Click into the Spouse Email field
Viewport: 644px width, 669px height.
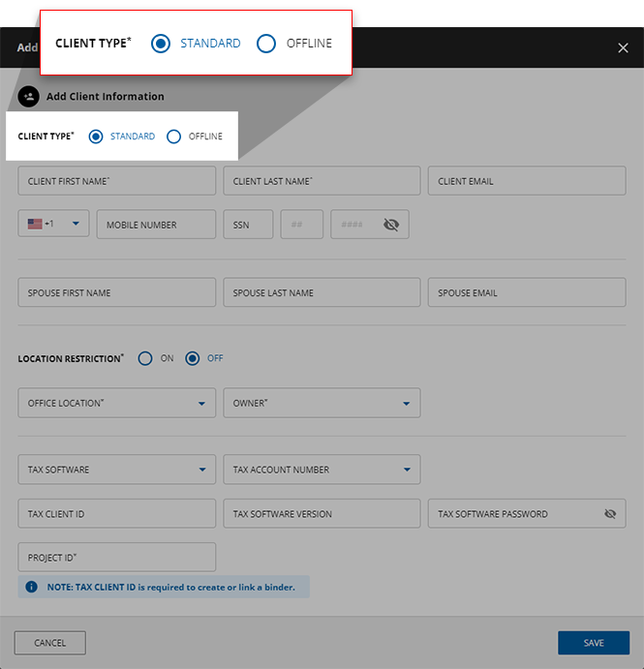click(526, 292)
